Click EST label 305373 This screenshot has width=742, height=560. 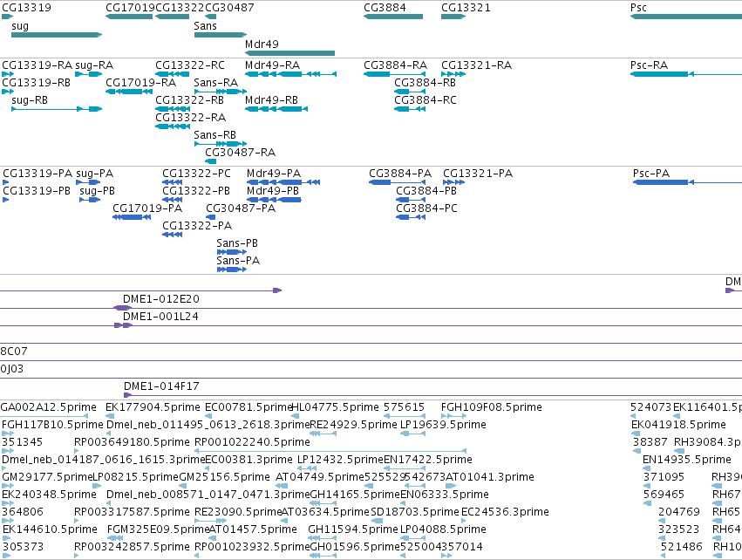click(23, 547)
